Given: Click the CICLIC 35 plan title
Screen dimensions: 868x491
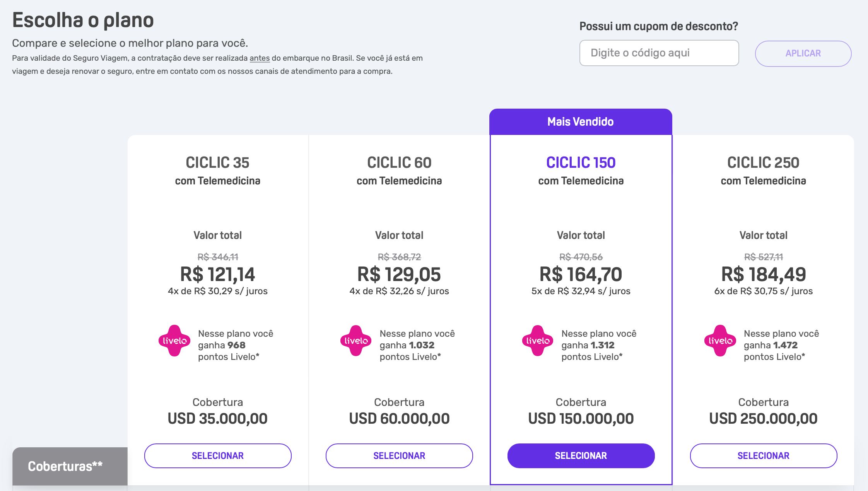Looking at the screenshot, I should [218, 162].
